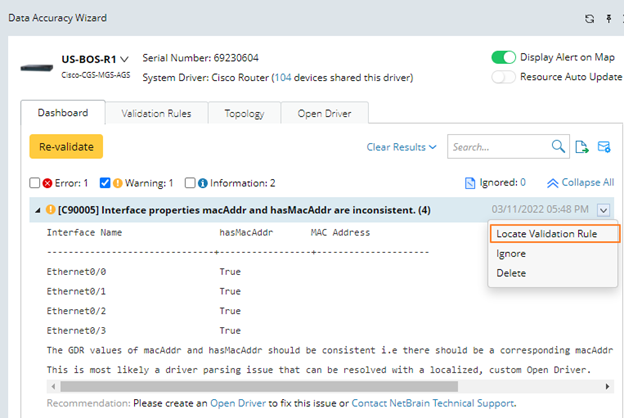
Task: Click the hasMacAddr column header
Action: click(246, 232)
